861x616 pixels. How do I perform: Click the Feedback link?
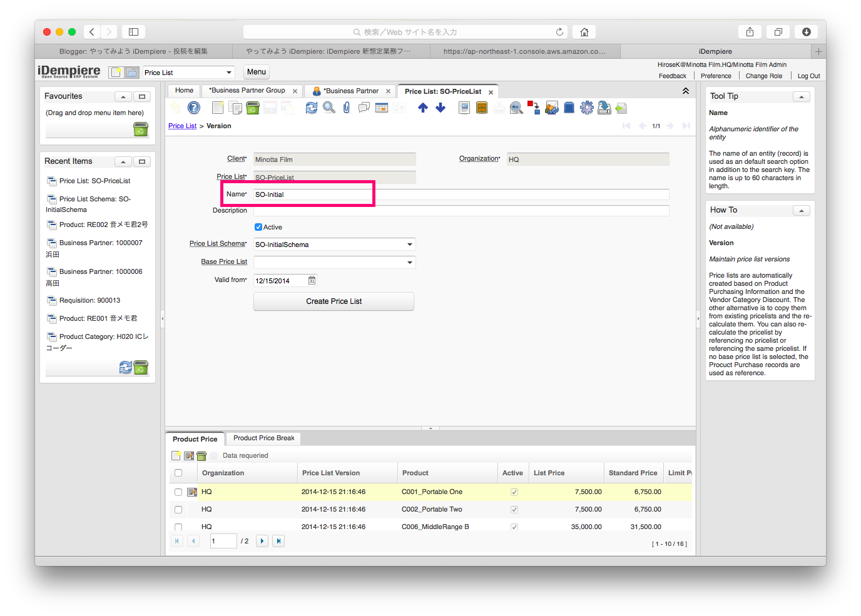click(673, 76)
